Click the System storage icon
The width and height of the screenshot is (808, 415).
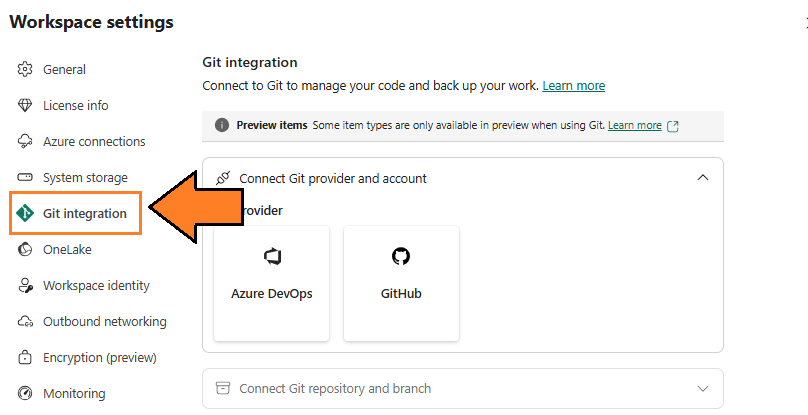(x=26, y=178)
